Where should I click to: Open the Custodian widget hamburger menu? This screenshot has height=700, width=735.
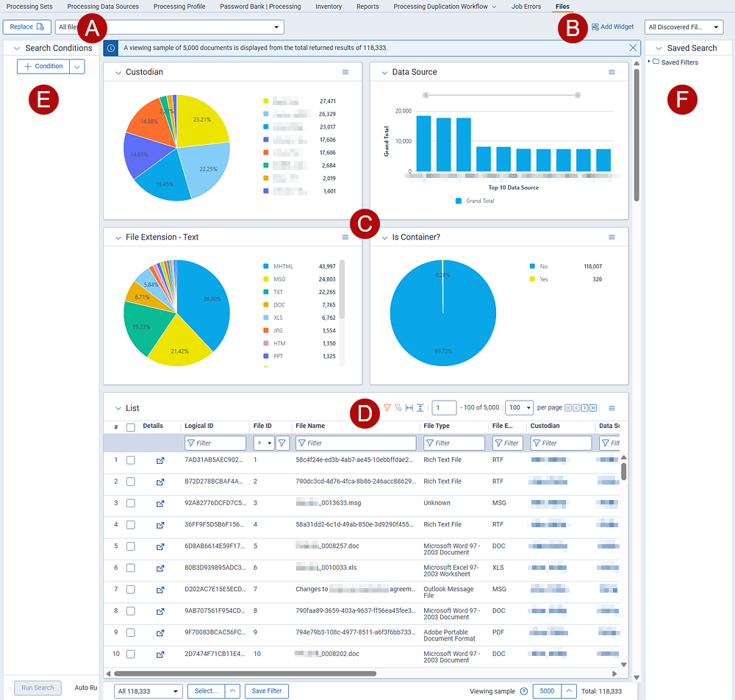pyautogui.click(x=345, y=72)
